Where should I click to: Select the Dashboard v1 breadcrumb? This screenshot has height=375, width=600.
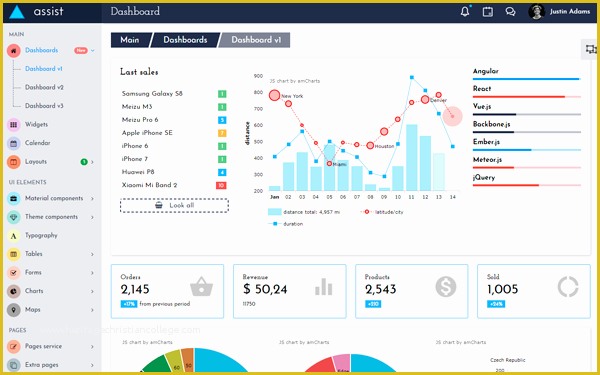coord(255,40)
